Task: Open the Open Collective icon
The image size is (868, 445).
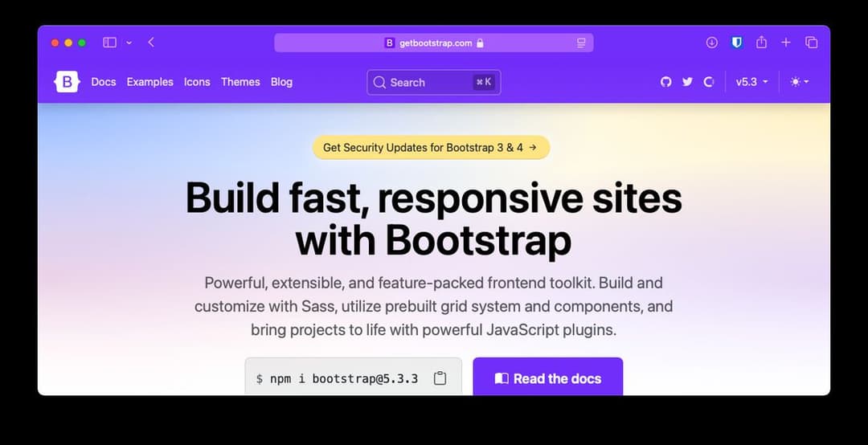Action: pyautogui.click(x=709, y=82)
